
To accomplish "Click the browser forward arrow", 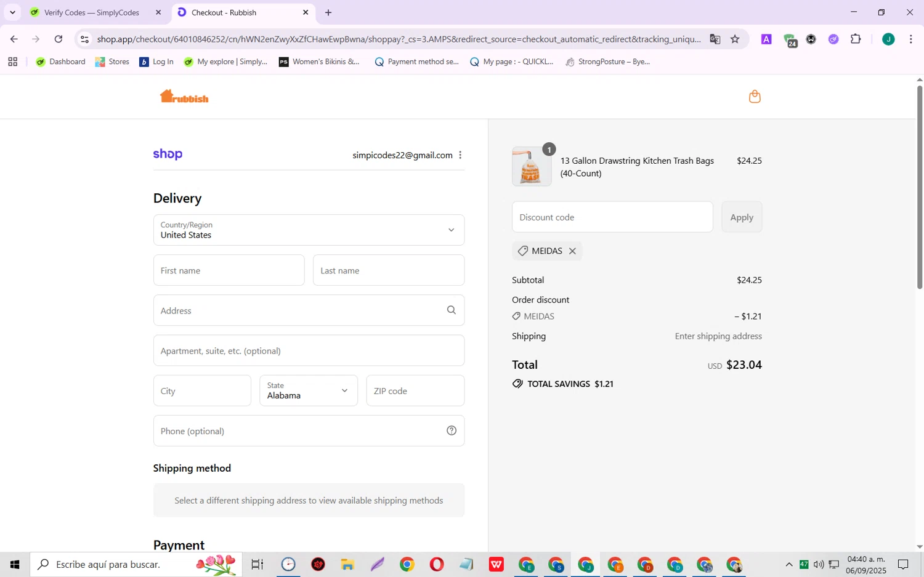I will click(x=36, y=39).
